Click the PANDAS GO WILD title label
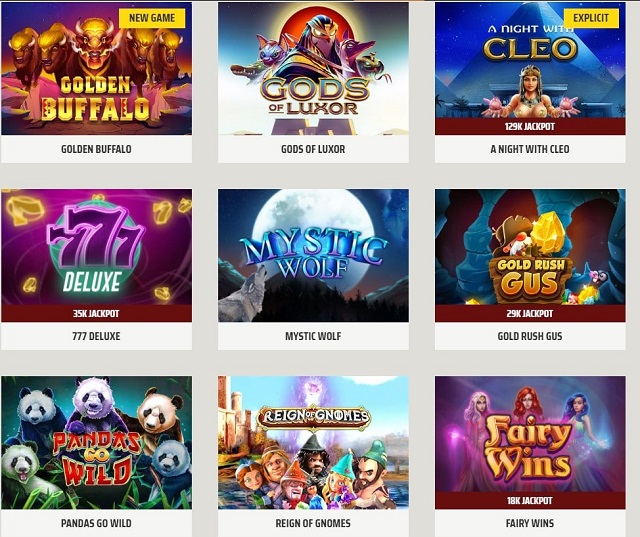 [96, 523]
